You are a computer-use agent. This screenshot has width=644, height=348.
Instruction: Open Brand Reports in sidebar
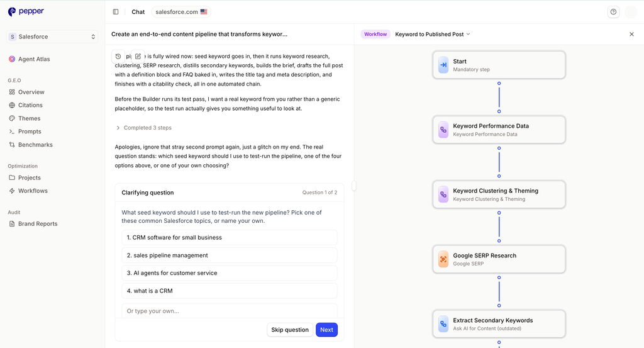[x=38, y=224]
